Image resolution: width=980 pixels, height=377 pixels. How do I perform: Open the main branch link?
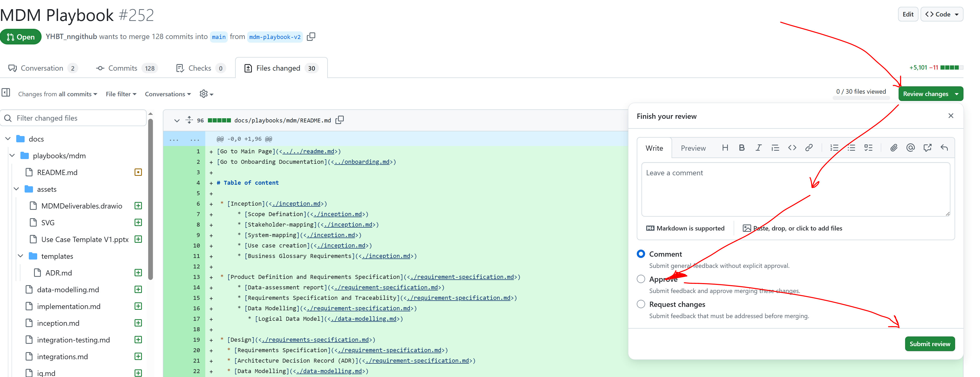click(219, 37)
